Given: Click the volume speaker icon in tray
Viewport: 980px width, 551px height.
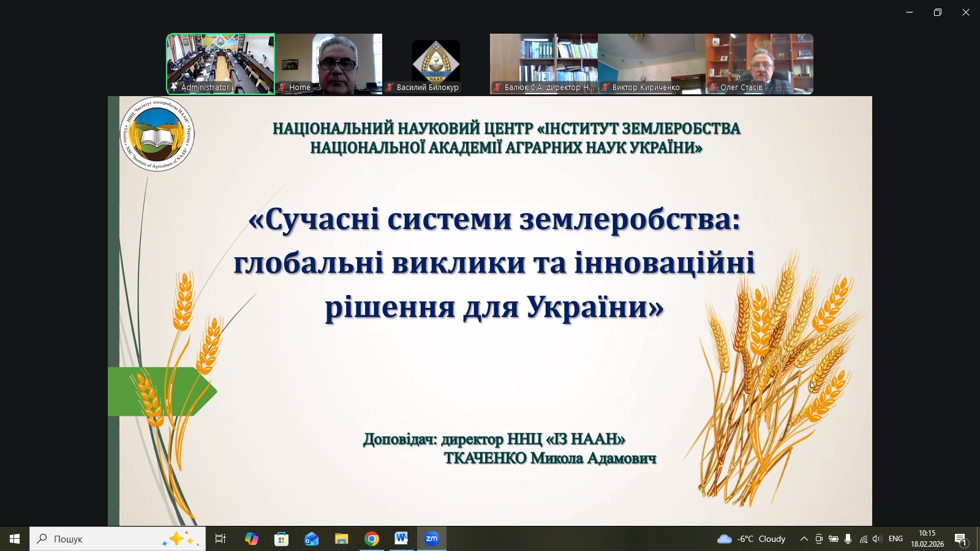Looking at the screenshot, I should point(877,539).
